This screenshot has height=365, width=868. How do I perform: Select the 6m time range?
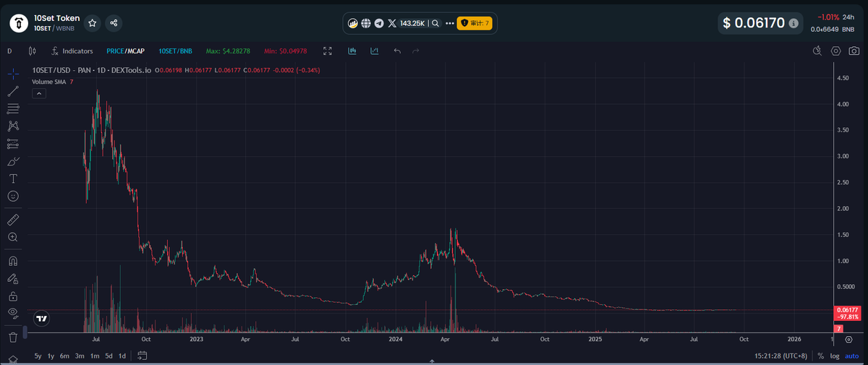click(64, 356)
